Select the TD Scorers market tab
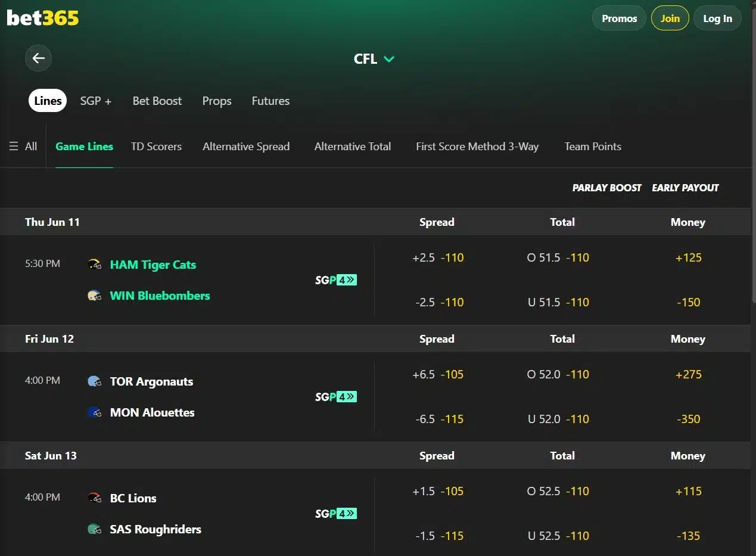Viewport: 756px width, 556px height. [x=156, y=147]
